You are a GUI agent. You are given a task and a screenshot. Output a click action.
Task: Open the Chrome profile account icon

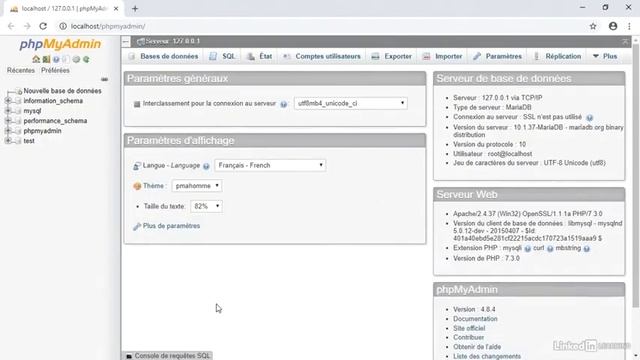(x=613, y=26)
